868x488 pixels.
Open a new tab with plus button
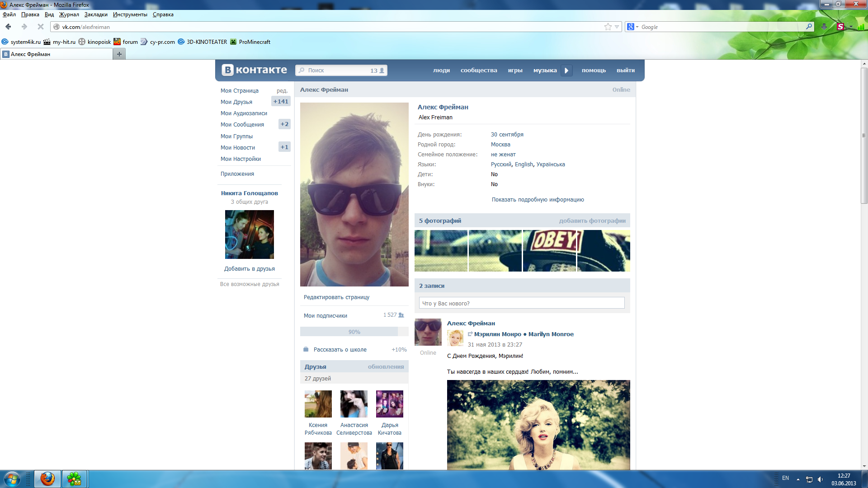(119, 54)
